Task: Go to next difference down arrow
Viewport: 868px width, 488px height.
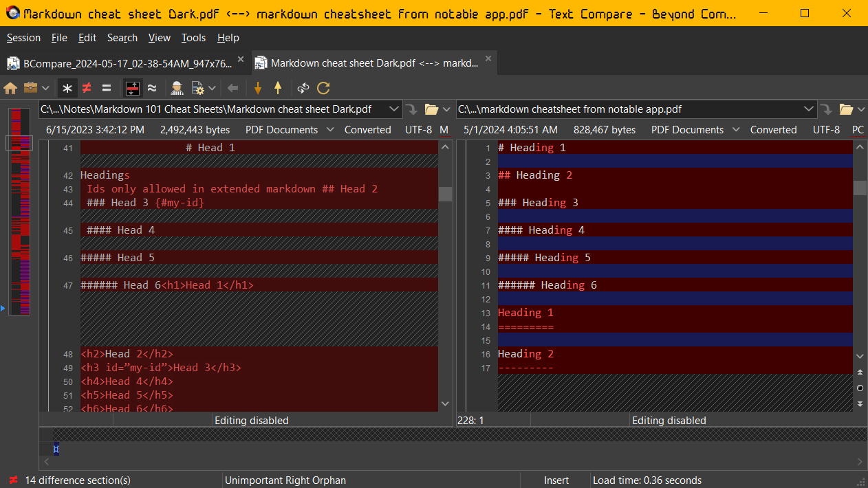Action: pyautogui.click(x=258, y=88)
